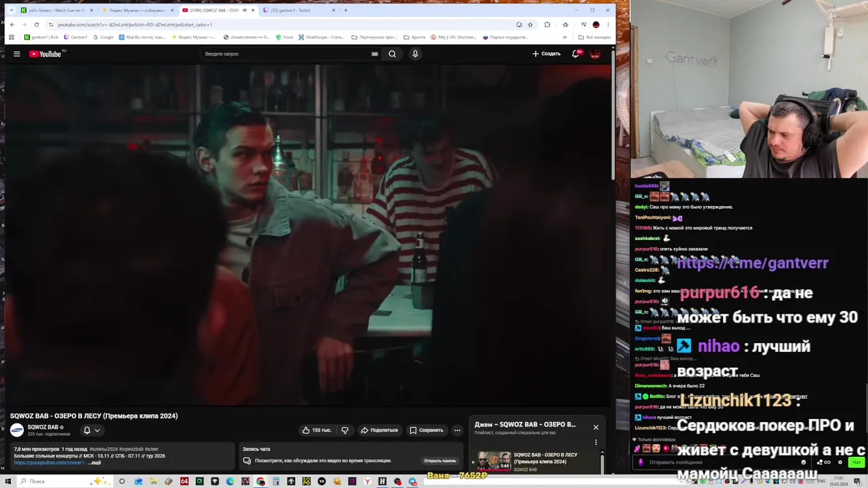Viewport: 868px width, 488px height.
Task: Go back in browser
Action: pos(12,24)
